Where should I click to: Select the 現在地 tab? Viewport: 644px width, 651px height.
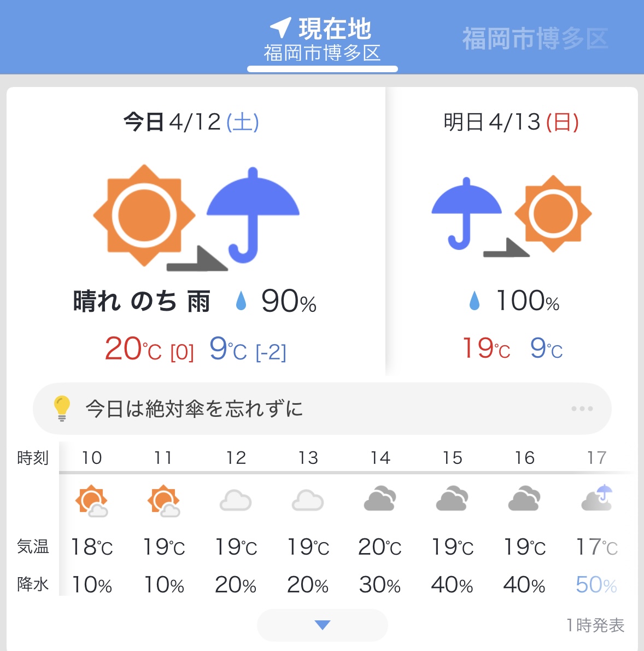tap(323, 39)
